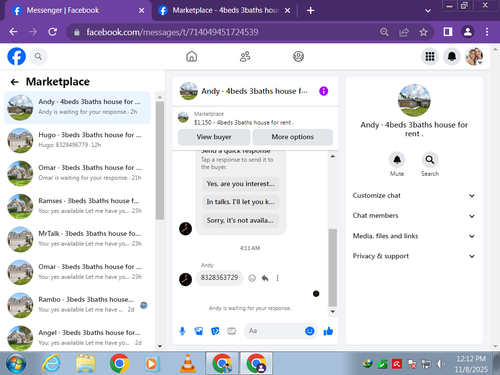Send quick reply 'In talks. I'll let you k...'
This screenshot has width=500, height=375.
pyautogui.click(x=241, y=202)
